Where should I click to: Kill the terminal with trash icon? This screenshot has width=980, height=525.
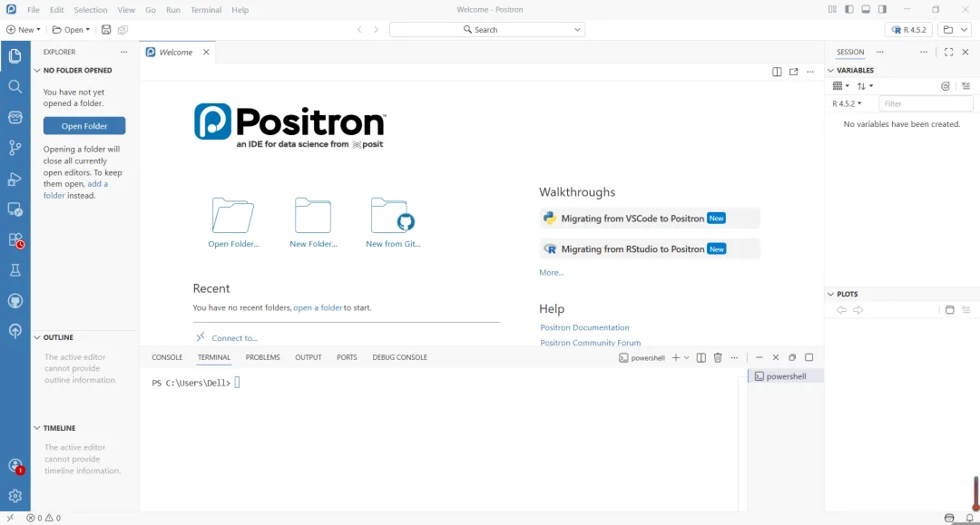pos(718,357)
